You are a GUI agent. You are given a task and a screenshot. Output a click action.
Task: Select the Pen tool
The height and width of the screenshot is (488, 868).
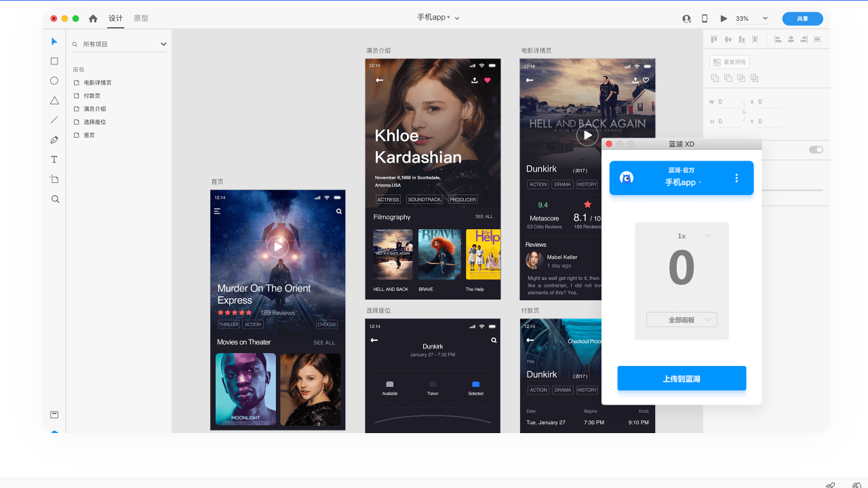pyautogui.click(x=54, y=140)
